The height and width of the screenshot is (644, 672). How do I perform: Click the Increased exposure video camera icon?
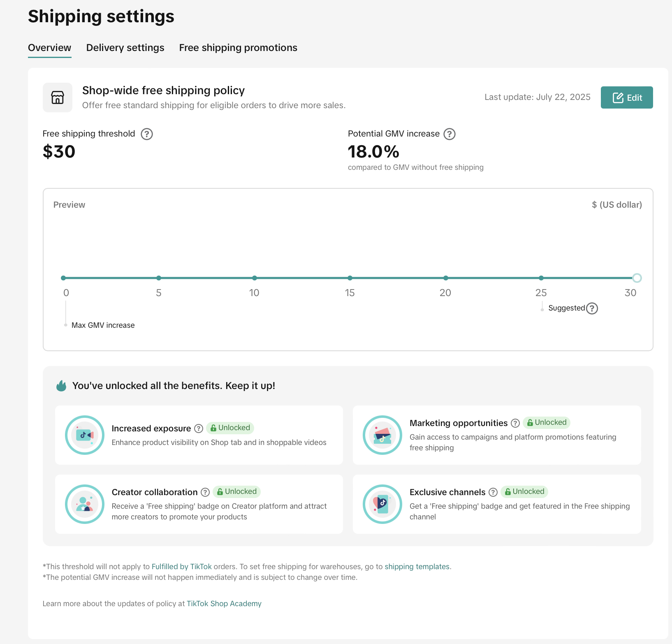coord(85,435)
